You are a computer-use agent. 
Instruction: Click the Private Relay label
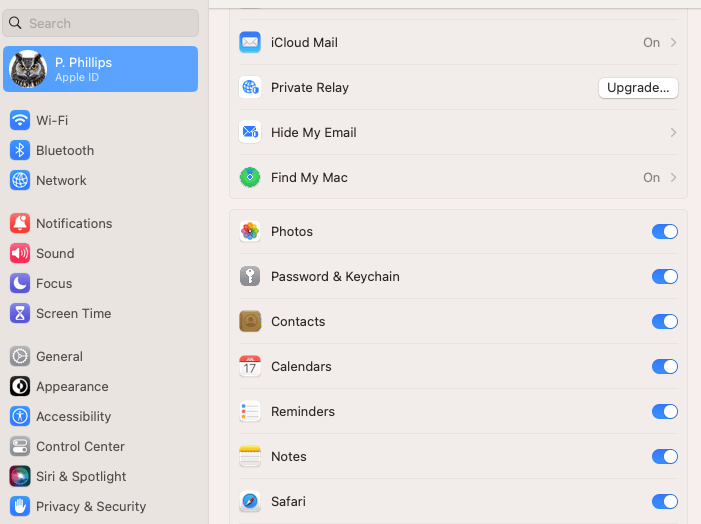click(310, 88)
